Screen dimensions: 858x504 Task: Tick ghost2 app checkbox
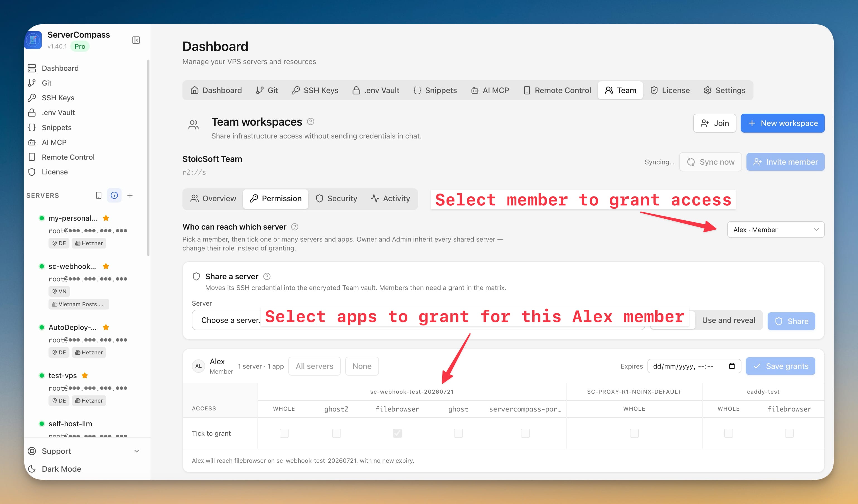coord(336,433)
